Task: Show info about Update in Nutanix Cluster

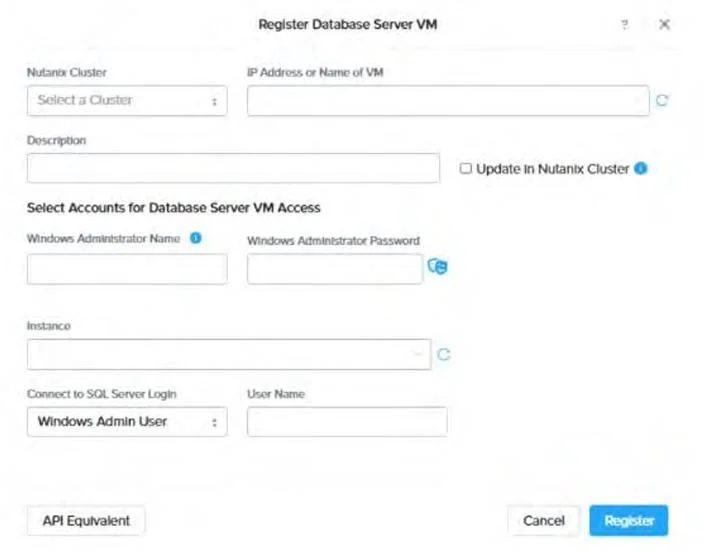Action: click(x=641, y=168)
